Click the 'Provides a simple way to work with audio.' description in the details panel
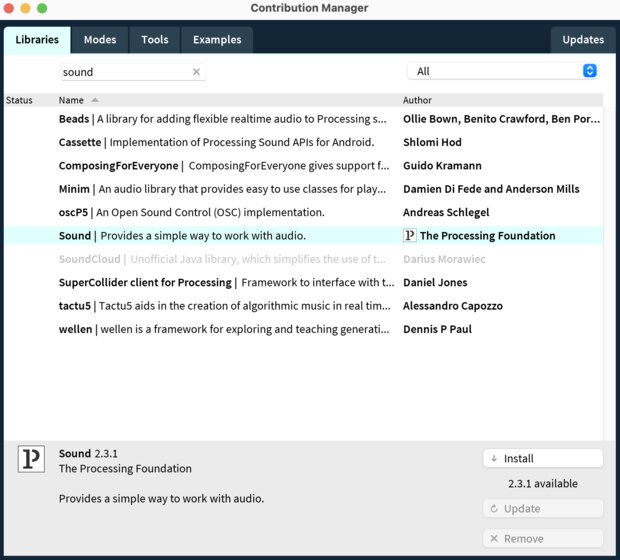Viewport: 620px width, 560px height. click(x=161, y=499)
